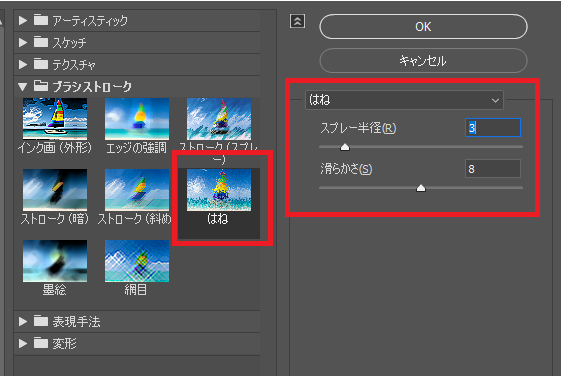Choose the 墨絵 filter thumbnail

point(55,261)
